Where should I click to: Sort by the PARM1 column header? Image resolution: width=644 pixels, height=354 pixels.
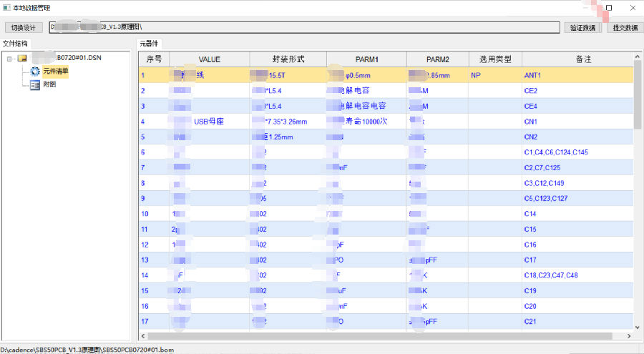366,59
